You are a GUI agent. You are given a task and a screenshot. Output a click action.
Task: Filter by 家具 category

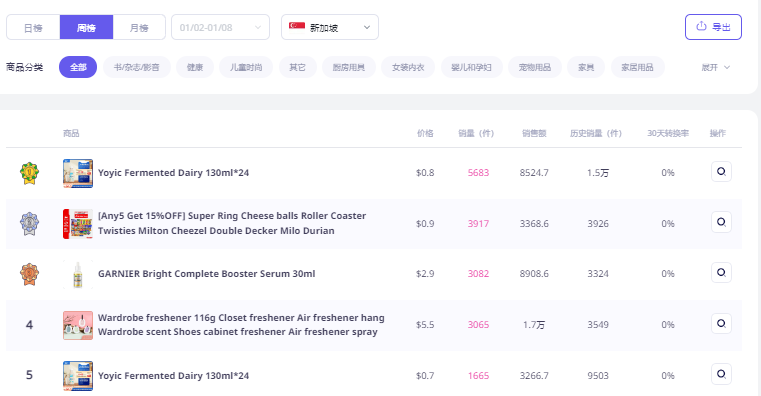click(x=586, y=67)
